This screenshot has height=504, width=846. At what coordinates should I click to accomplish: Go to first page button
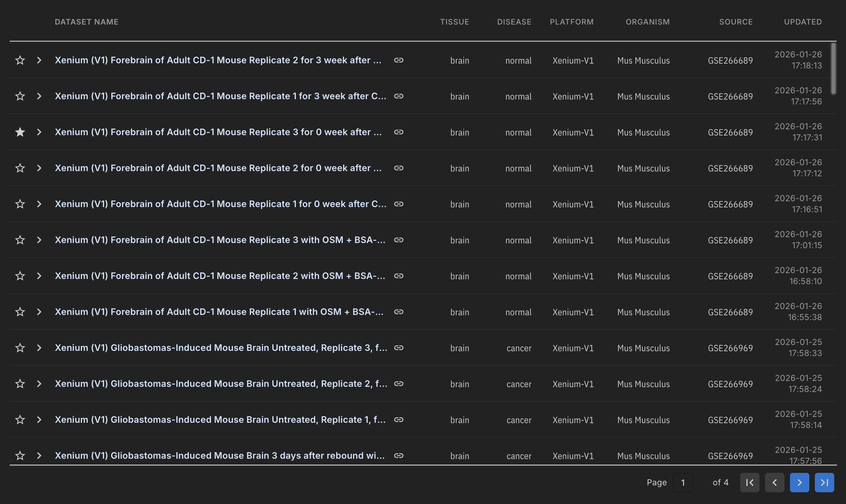(750, 482)
